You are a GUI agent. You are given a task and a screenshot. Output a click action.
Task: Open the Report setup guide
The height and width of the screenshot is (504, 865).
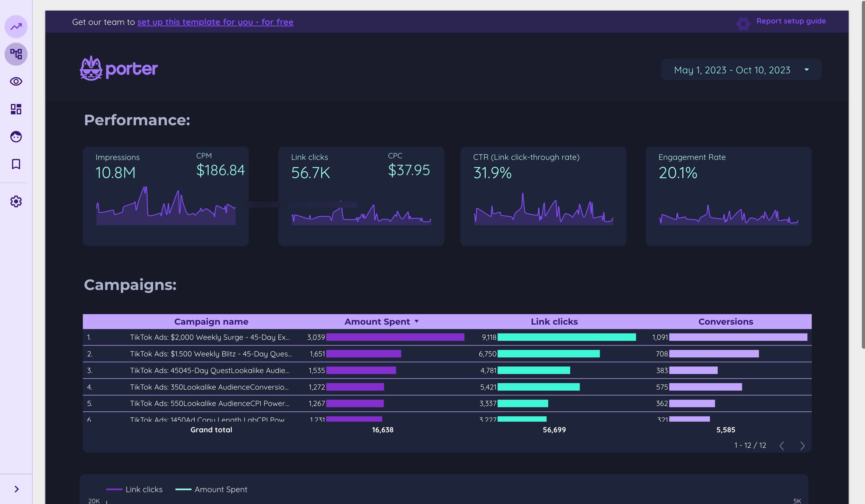click(x=792, y=21)
